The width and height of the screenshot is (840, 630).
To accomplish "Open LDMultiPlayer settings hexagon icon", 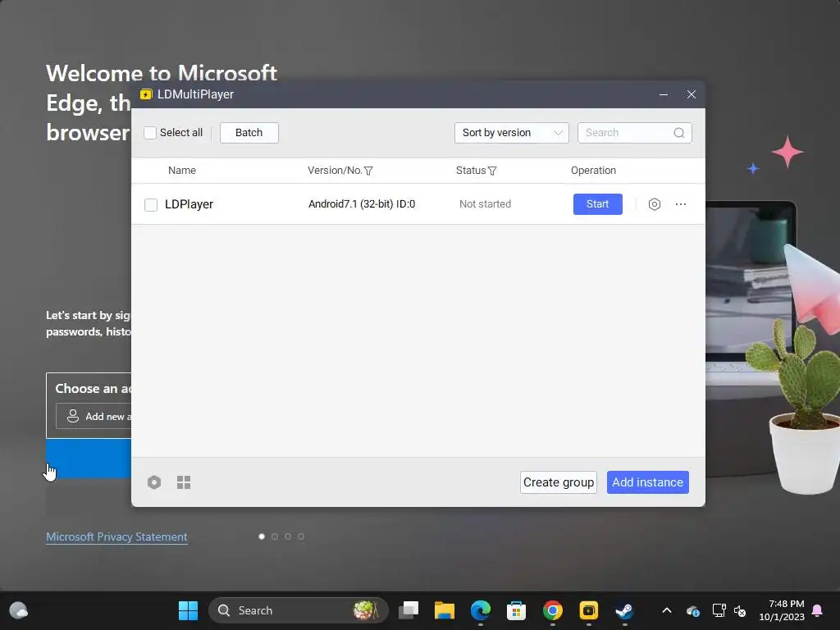I will (154, 482).
